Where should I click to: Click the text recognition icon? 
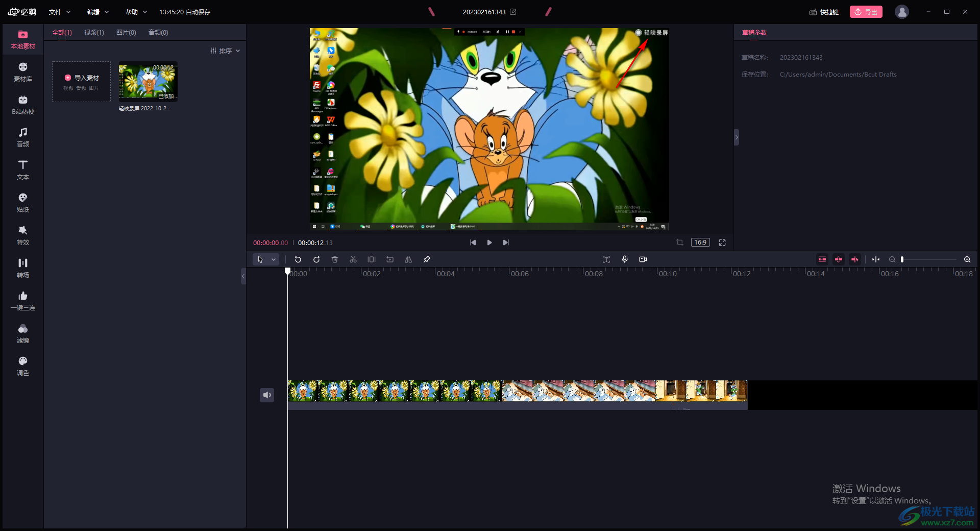click(606, 259)
